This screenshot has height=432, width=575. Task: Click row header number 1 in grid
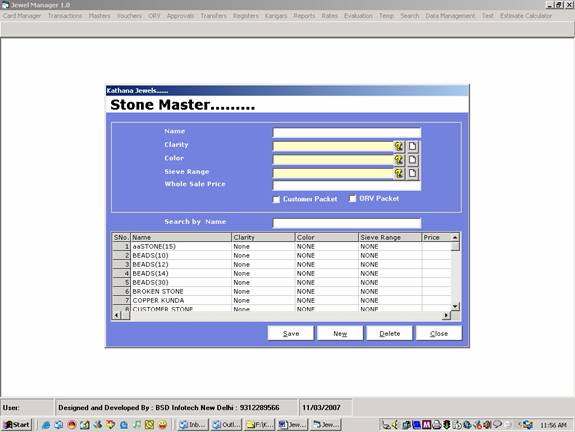click(x=121, y=246)
